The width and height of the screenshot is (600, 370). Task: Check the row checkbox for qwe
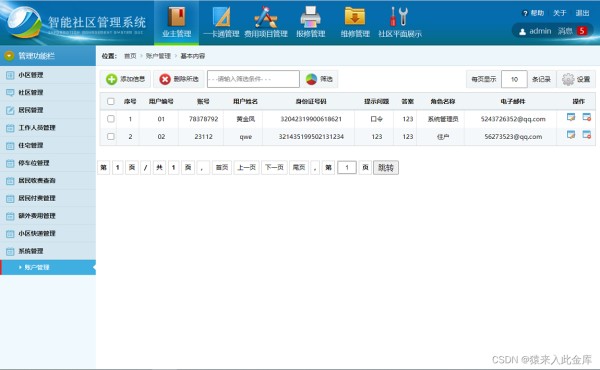pyautogui.click(x=111, y=136)
